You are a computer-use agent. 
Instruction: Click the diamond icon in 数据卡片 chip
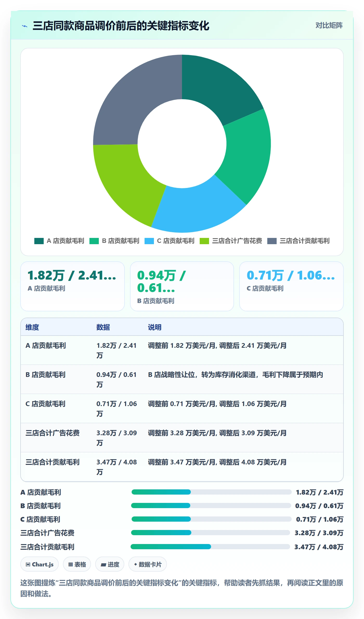pos(135,564)
